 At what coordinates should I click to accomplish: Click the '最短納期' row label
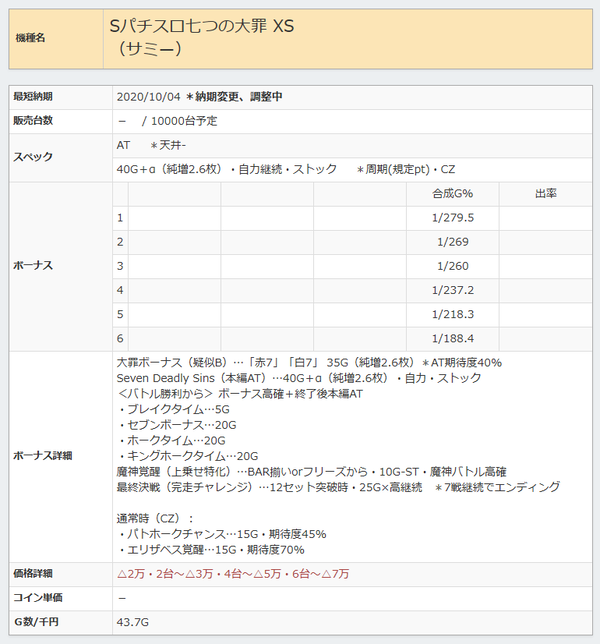33,97
